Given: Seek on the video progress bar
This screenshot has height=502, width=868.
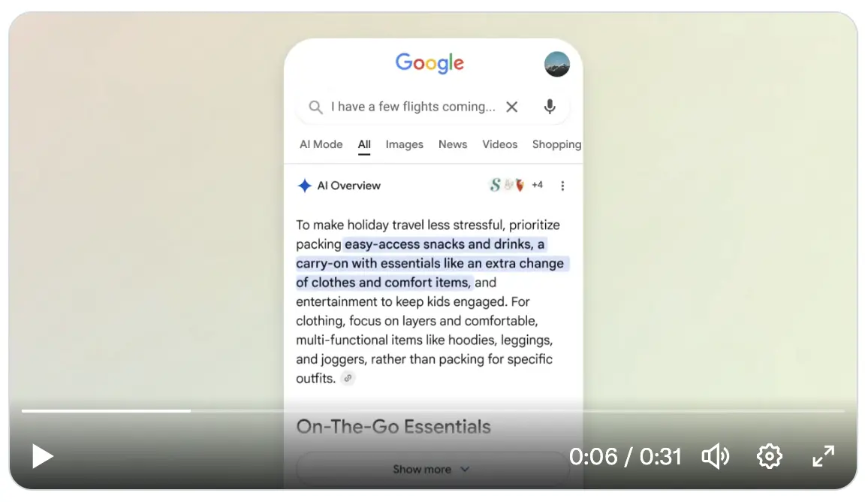Looking at the screenshot, I should (433, 411).
